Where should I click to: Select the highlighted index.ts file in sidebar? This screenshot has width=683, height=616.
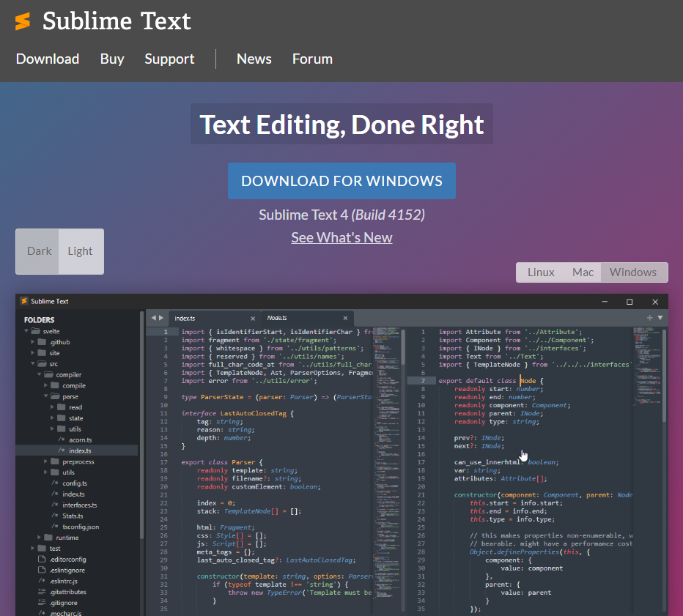(77, 450)
